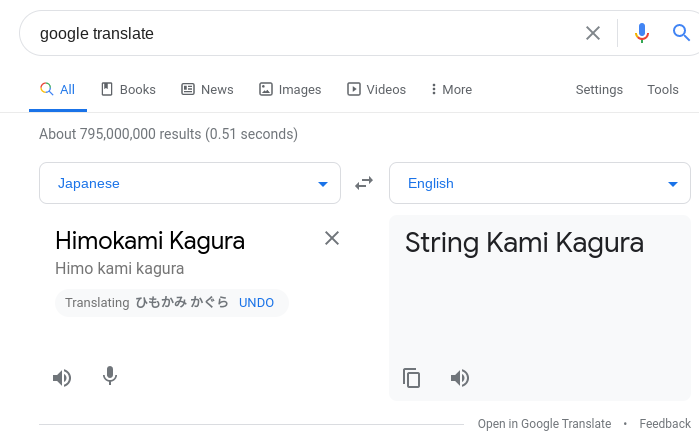Start voice search with the microphone icon

[x=642, y=33]
